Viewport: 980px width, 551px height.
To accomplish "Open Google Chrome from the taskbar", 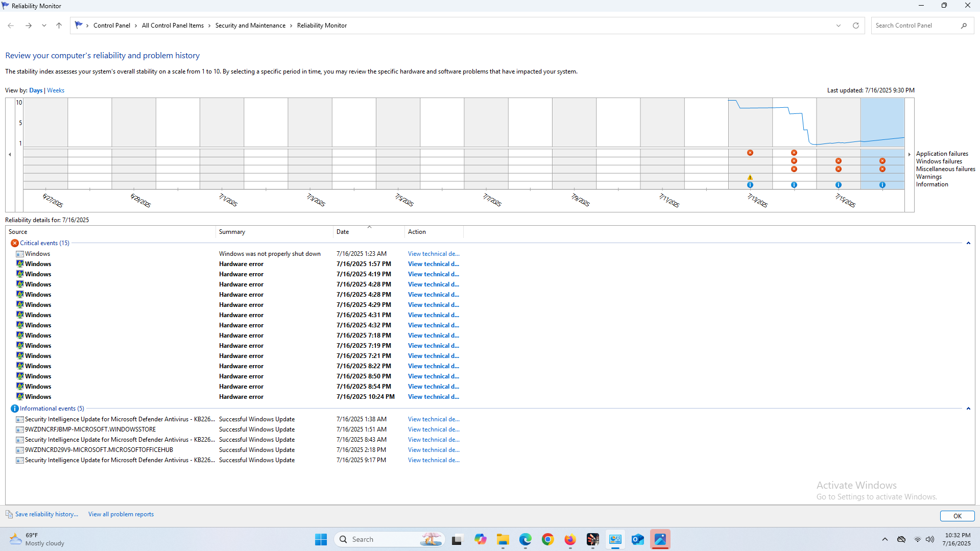I will point(547,539).
